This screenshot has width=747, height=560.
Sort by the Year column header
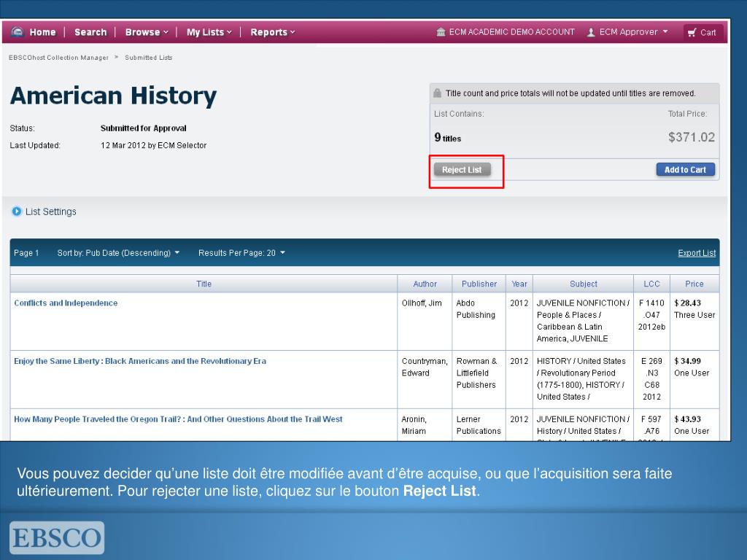point(519,284)
